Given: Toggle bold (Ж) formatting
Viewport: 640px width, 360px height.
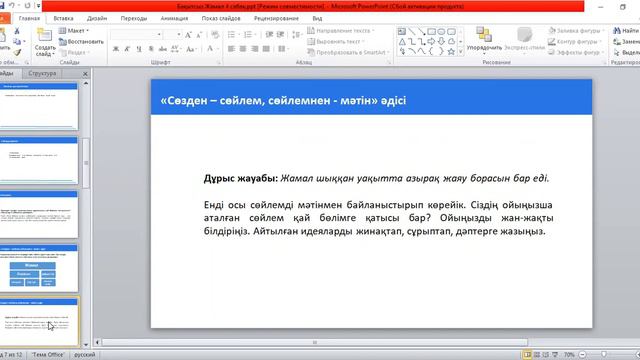Looking at the screenshot, I should point(116,49).
